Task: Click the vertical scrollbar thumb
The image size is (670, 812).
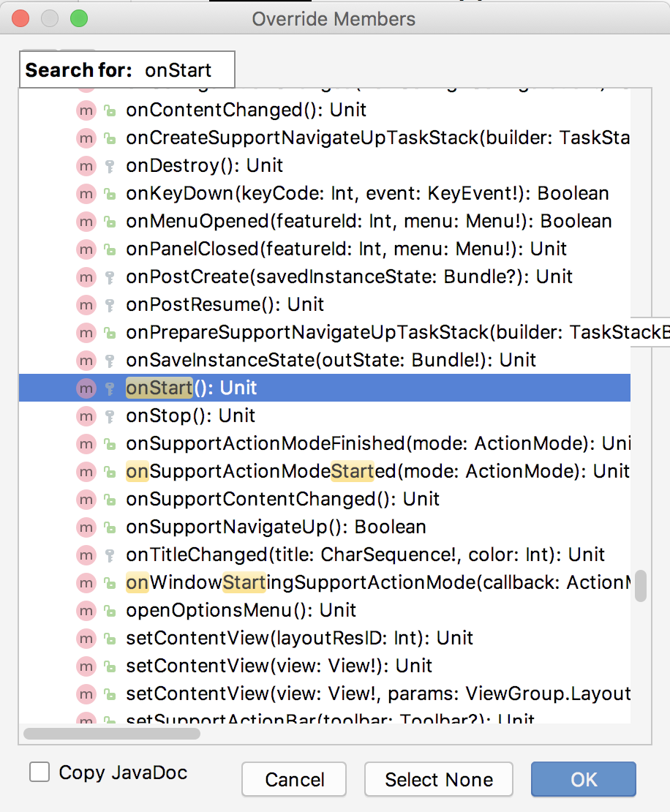Action: (x=640, y=586)
